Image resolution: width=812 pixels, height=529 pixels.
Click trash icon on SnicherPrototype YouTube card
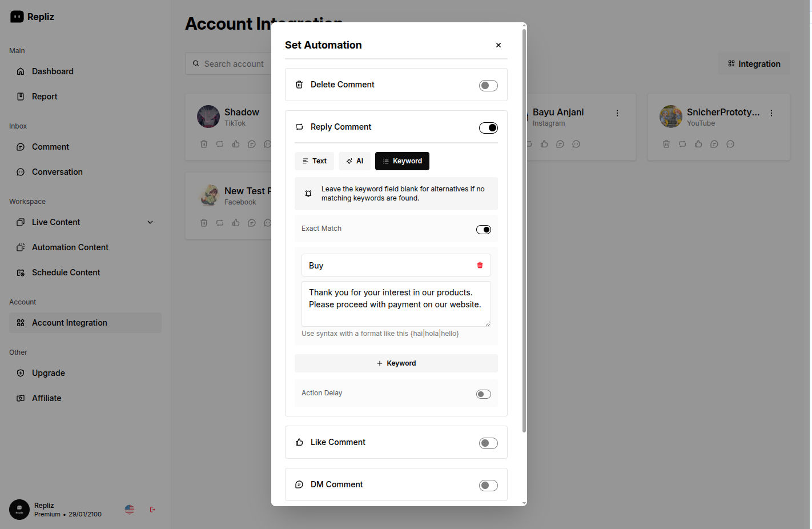pyautogui.click(x=666, y=144)
